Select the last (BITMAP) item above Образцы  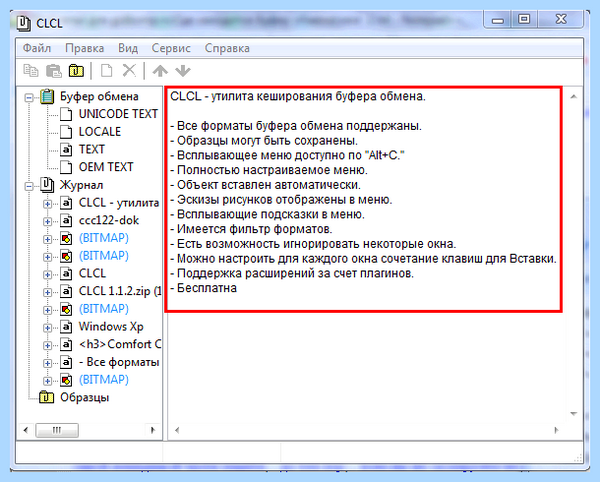tap(104, 380)
